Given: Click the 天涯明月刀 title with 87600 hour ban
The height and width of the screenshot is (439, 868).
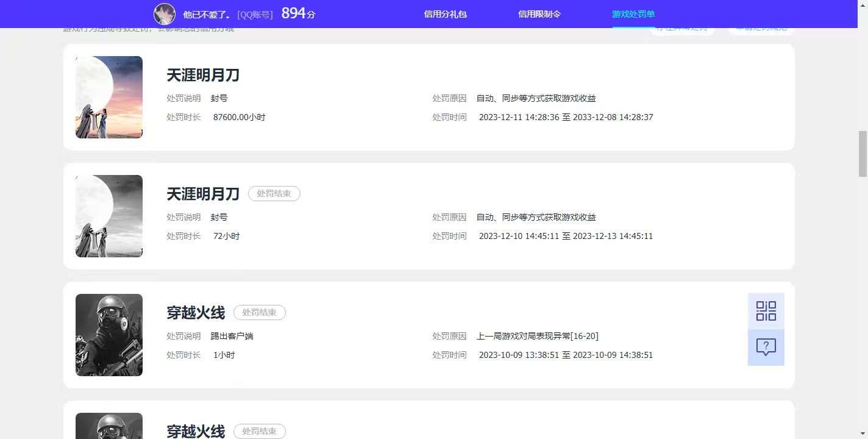Looking at the screenshot, I should [203, 76].
